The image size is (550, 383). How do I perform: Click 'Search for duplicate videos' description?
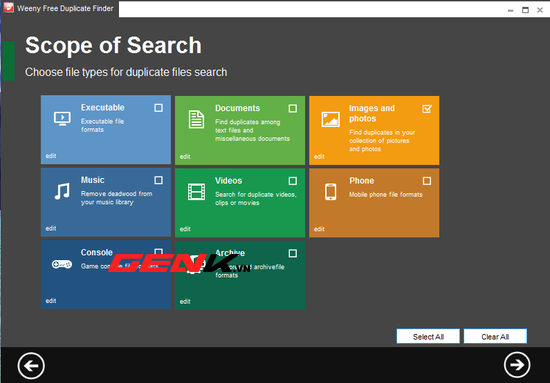pos(256,199)
